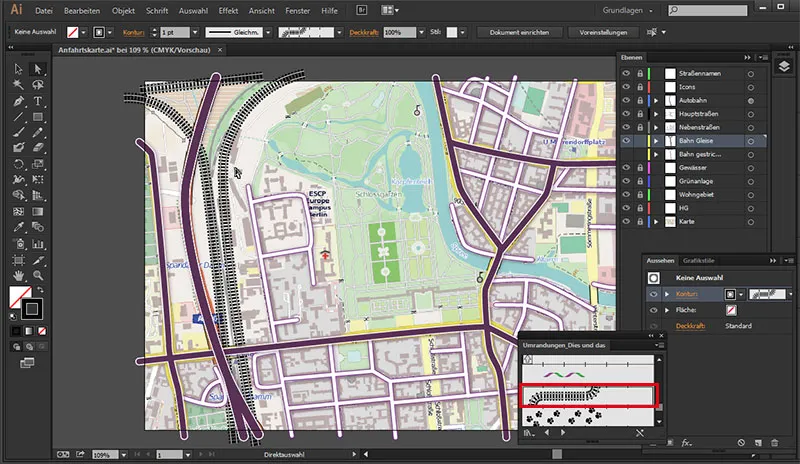This screenshot has height=464, width=800.
Task: Switch to the Grafikstile tab
Action: (698, 260)
